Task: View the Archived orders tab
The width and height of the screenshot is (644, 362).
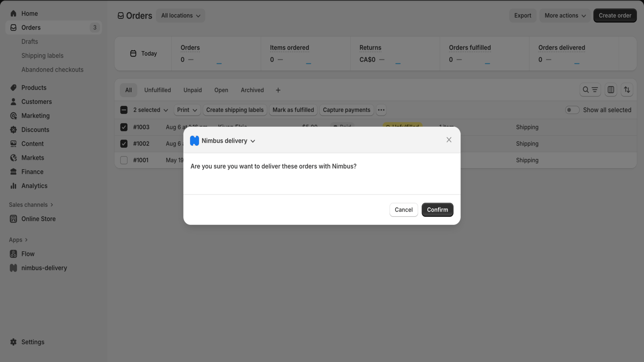Action: [252, 90]
